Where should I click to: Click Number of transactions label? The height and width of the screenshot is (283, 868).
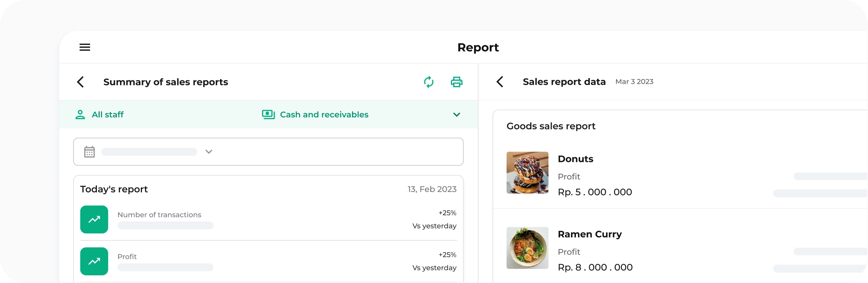159,215
